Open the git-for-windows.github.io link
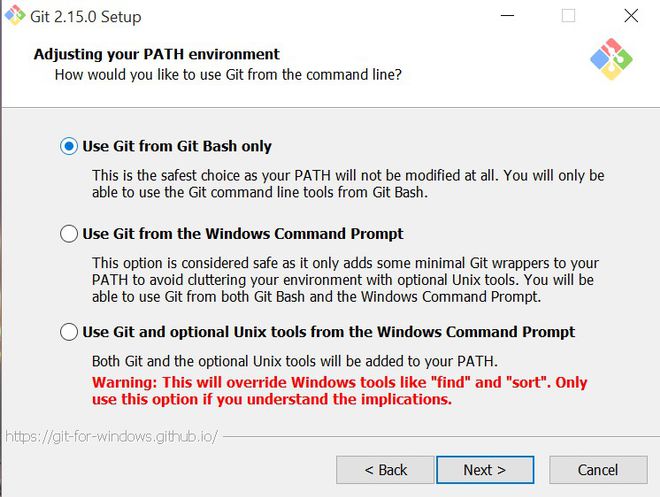This screenshot has height=497, width=660. (x=111, y=437)
